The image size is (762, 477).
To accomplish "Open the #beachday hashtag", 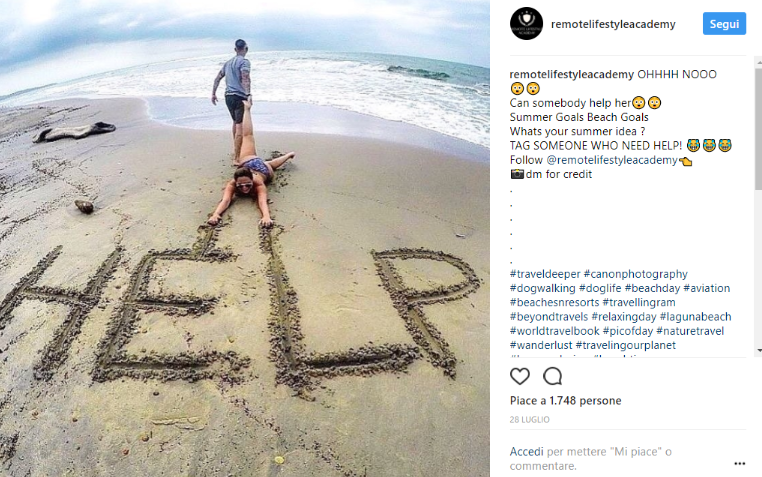I will [x=652, y=289].
